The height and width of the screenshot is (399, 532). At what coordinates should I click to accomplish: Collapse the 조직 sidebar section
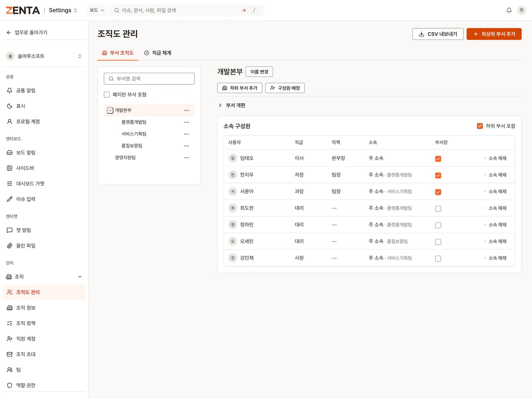point(44,277)
